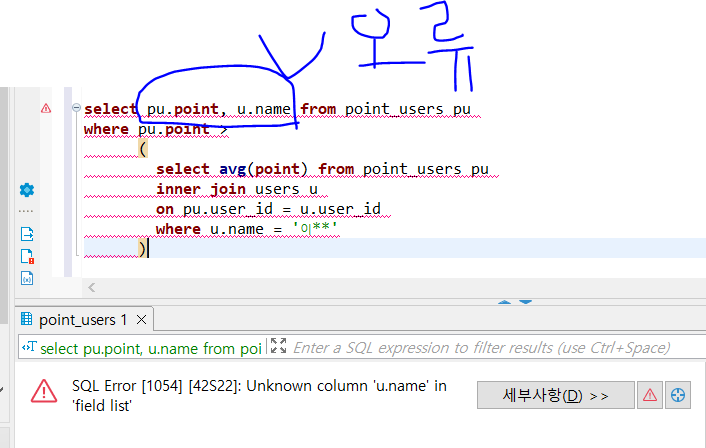Screen dimensions: 706x448
Task: Click the executed query text 'select pu.point, u.name from poi'
Action: click(x=151, y=348)
